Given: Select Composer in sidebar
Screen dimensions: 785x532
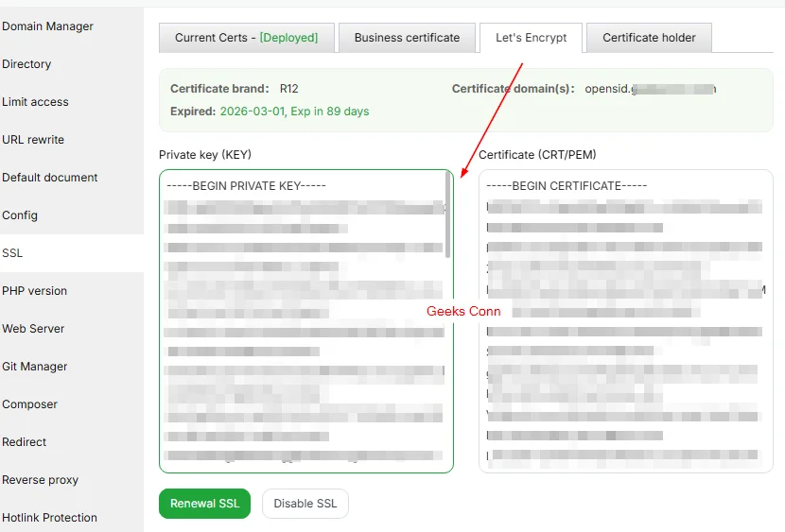Looking at the screenshot, I should pyautogui.click(x=29, y=404).
